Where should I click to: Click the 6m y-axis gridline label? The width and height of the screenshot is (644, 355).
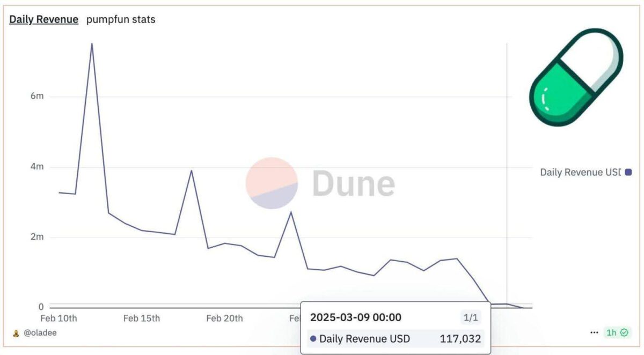click(37, 97)
